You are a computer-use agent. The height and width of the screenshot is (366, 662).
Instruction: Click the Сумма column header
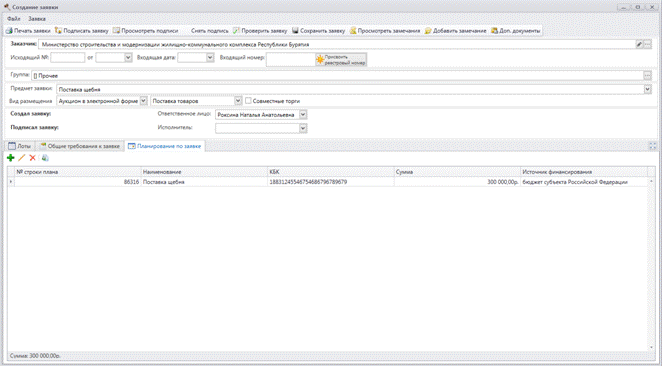click(x=457, y=172)
